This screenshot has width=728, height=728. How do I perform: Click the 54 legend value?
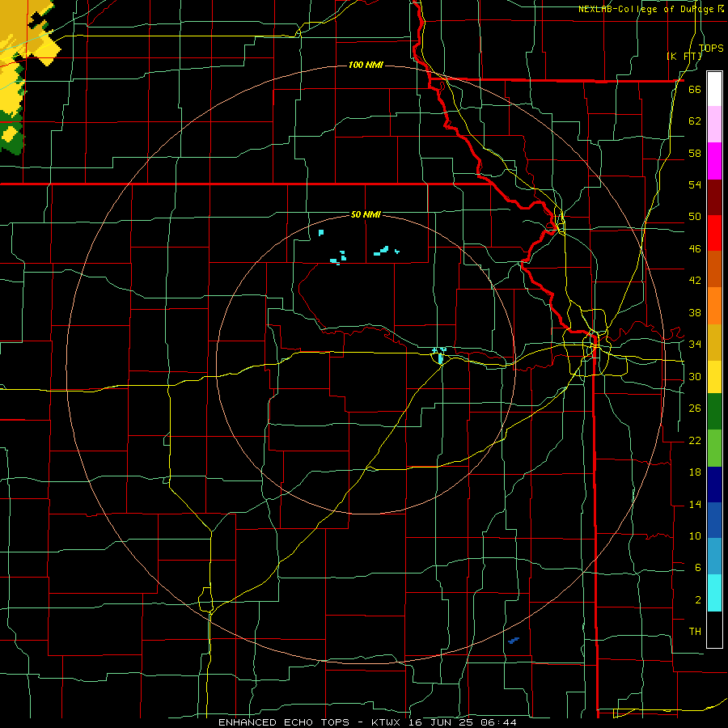[x=695, y=184]
